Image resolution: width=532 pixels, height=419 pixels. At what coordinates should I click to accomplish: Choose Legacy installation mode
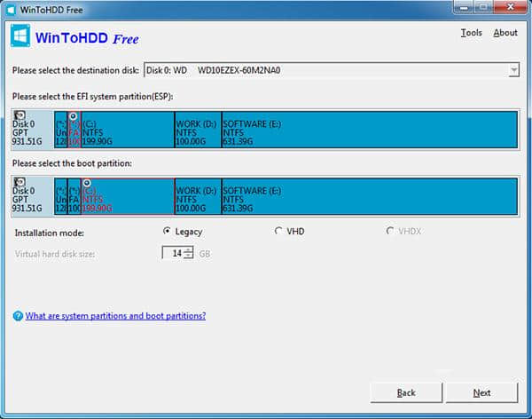pyautogui.click(x=168, y=232)
